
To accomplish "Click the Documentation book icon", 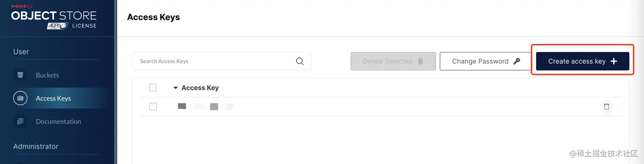I will click(20, 121).
